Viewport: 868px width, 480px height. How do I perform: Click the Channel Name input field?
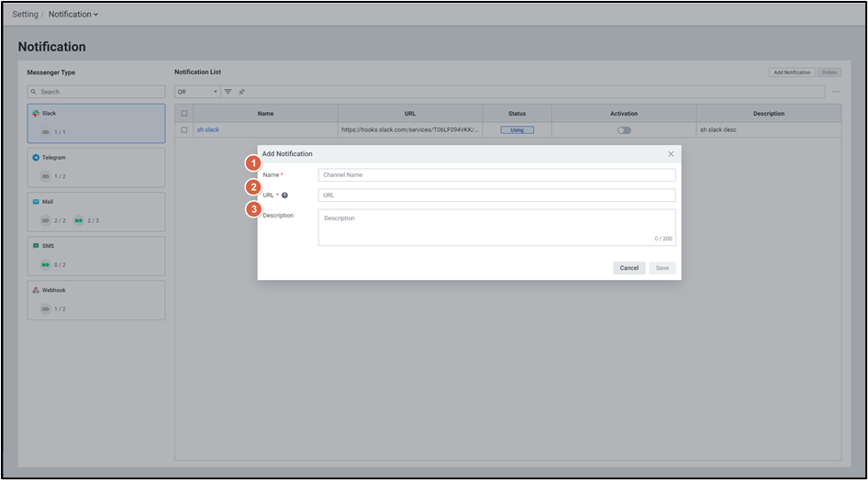(497, 175)
